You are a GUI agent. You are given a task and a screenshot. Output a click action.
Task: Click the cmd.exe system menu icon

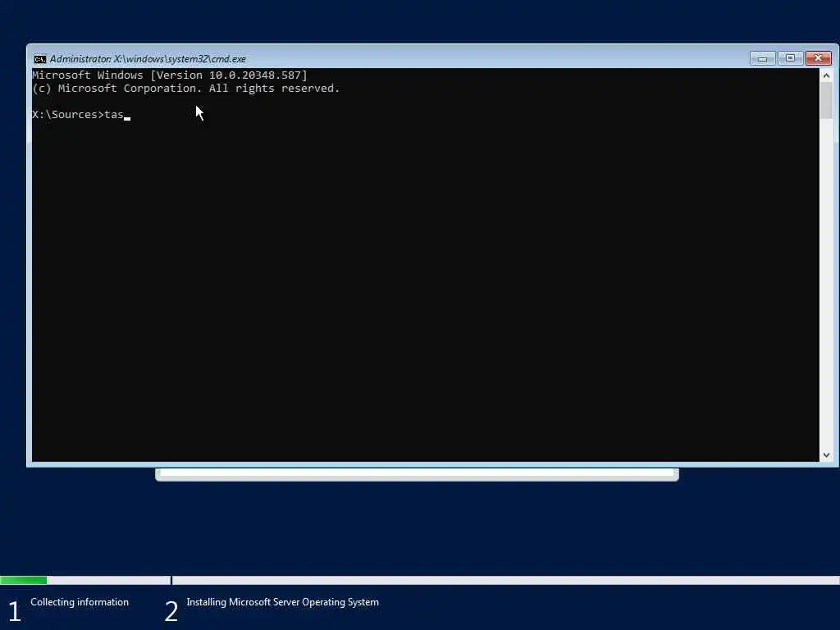(39, 59)
